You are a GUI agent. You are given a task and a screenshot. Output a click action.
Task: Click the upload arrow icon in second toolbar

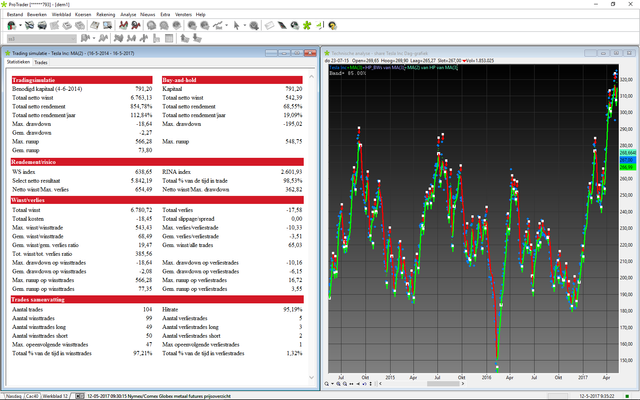point(184,38)
